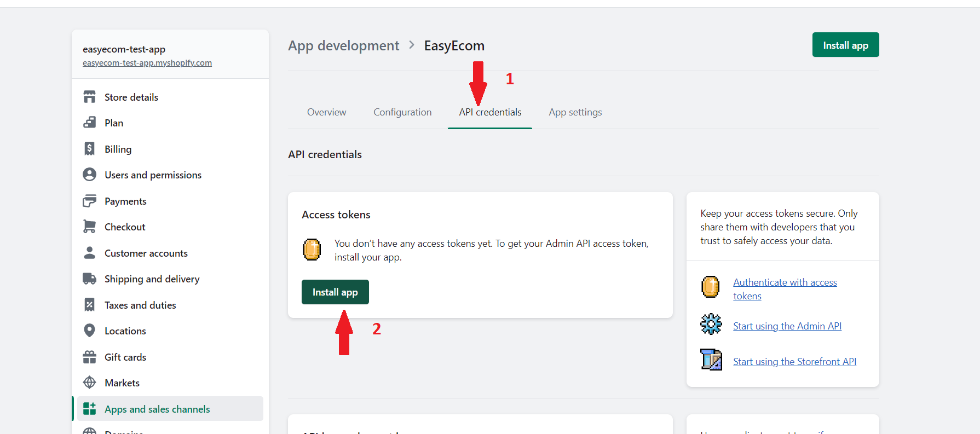Open easyecom-test-app.myshopify.com store link
Screen dimensions: 980x434
tap(147, 63)
